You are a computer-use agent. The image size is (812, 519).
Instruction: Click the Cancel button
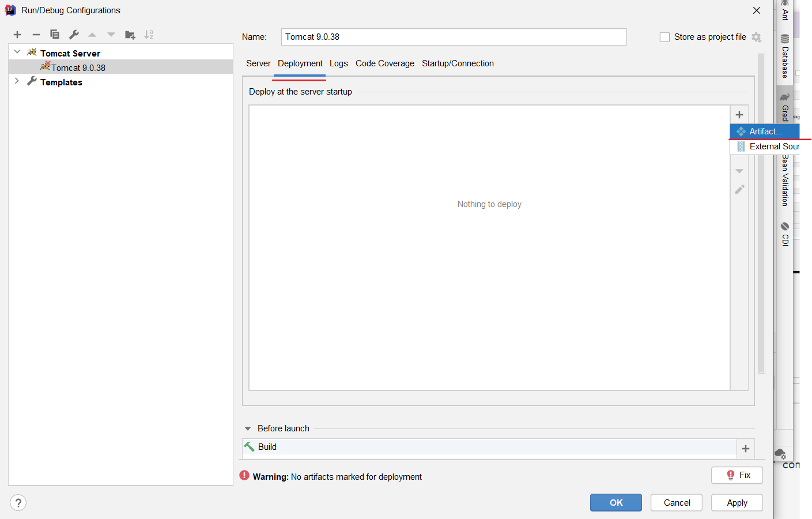click(677, 503)
